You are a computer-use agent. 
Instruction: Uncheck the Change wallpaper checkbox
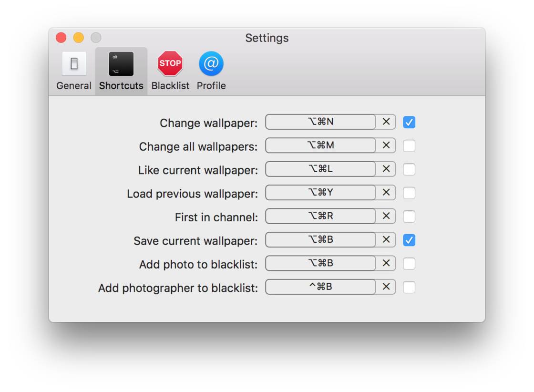[x=409, y=123]
